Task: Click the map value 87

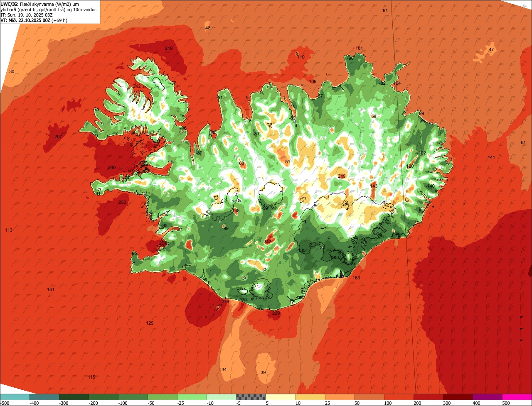Action: pyautogui.click(x=320, y=96)
